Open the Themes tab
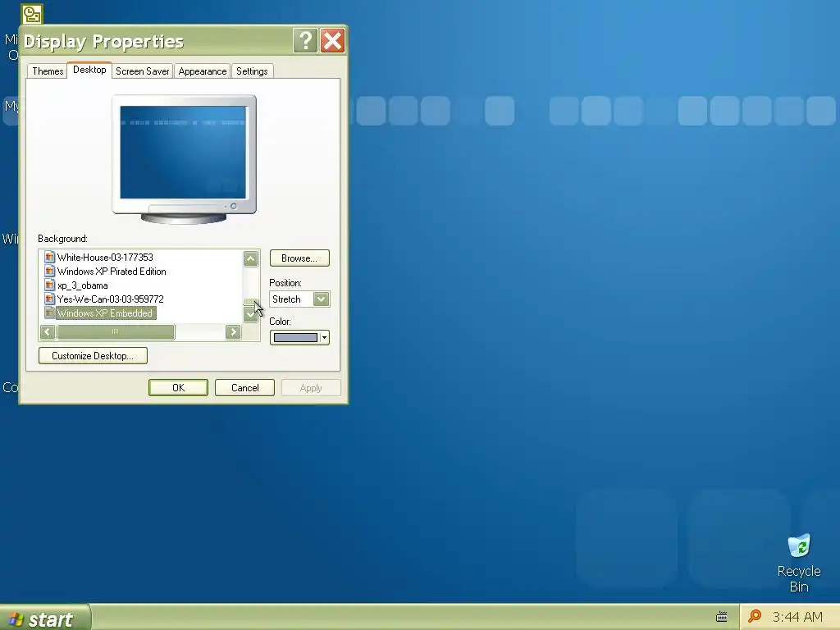 [48, 71]
